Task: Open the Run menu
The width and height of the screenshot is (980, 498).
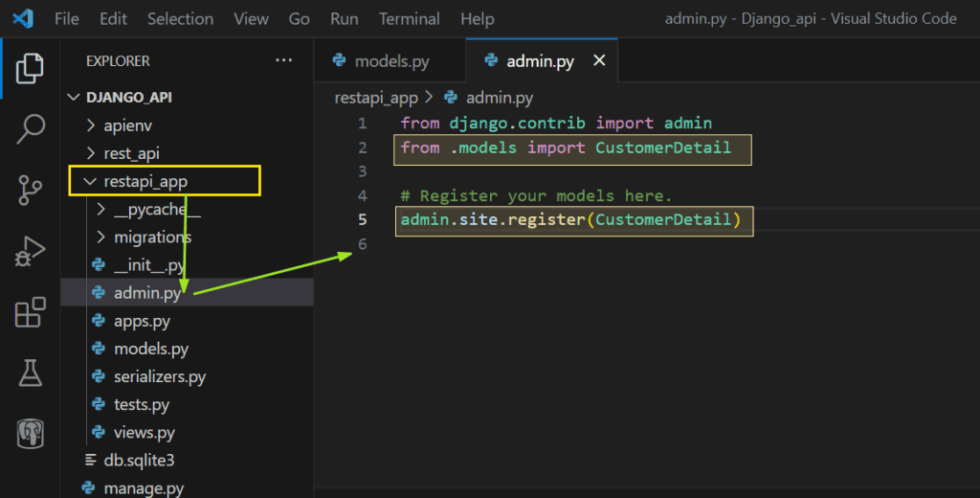Action: pos(345,19)
